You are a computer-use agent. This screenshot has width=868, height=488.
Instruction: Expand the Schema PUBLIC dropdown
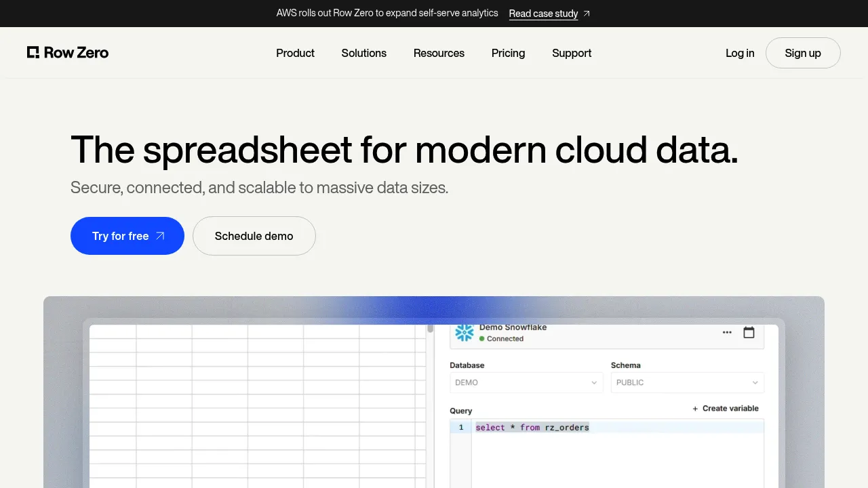(688, 382)
